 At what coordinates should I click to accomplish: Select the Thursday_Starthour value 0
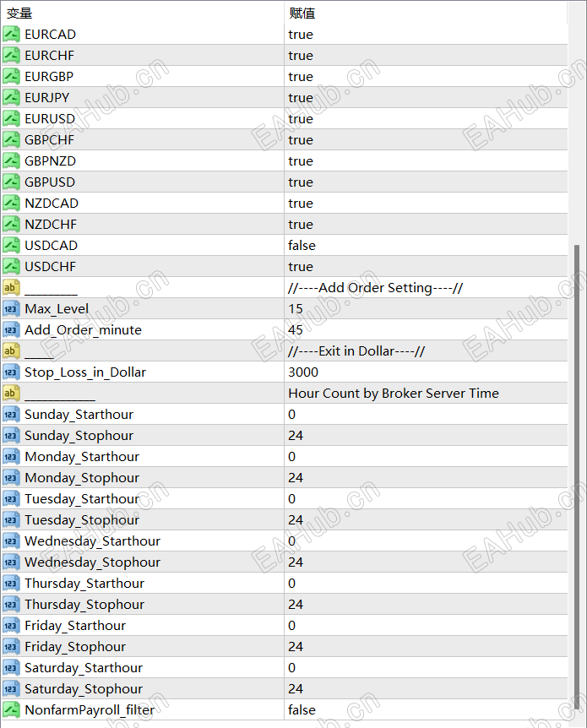(291, 584)
